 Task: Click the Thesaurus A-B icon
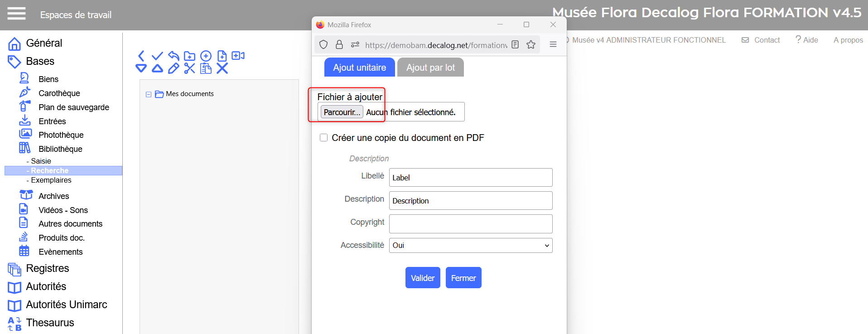coord(14,324)
